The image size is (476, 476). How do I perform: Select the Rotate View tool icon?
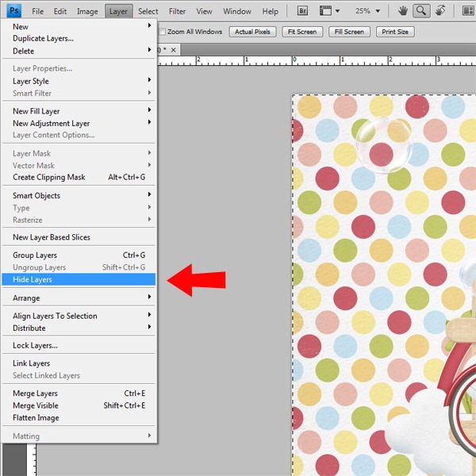coord(440,11)
